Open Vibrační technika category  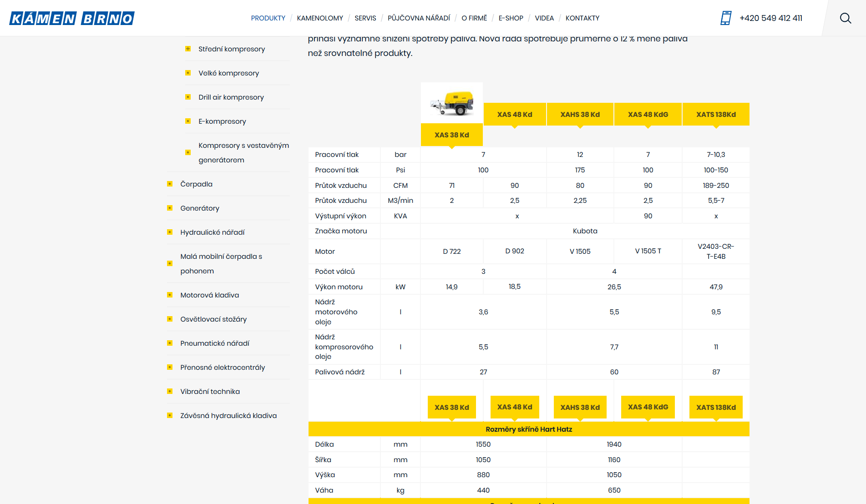(210, 391)
